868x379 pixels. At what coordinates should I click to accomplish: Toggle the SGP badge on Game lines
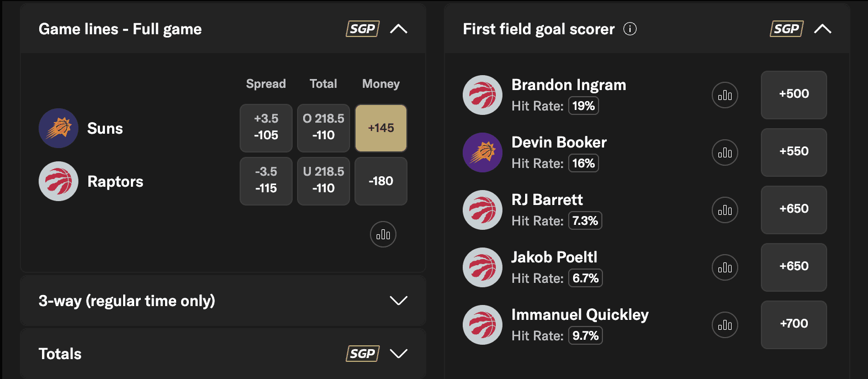[x=362, y=29]
